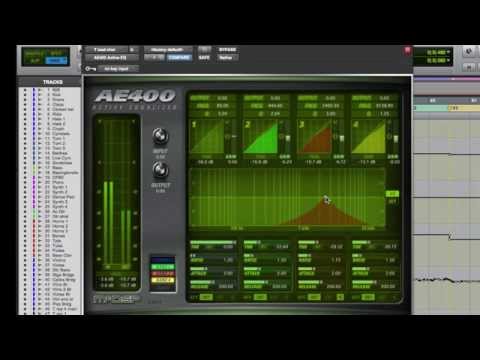Open the AE400 Active EQ plug-in selector
Viewport: 480px width, 360px height.
point(111,58)
